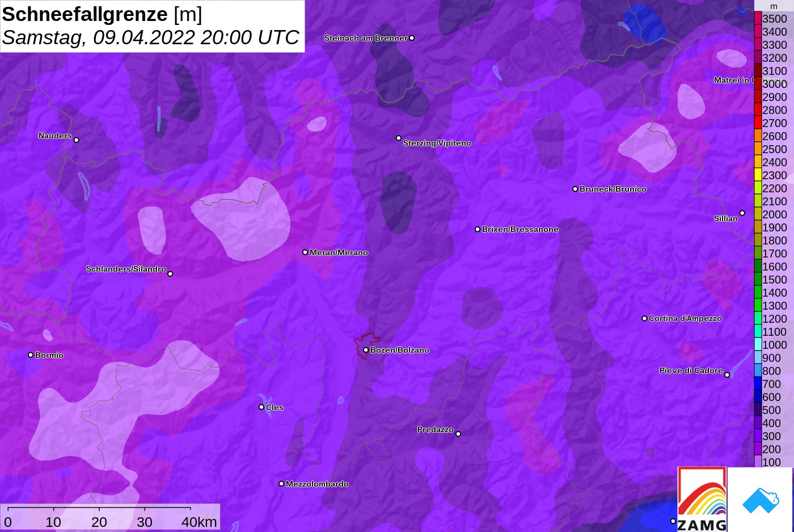794x532 pixels.
Task: Click the Cortina d'Ampezzo marker dot
Action: 644,318
